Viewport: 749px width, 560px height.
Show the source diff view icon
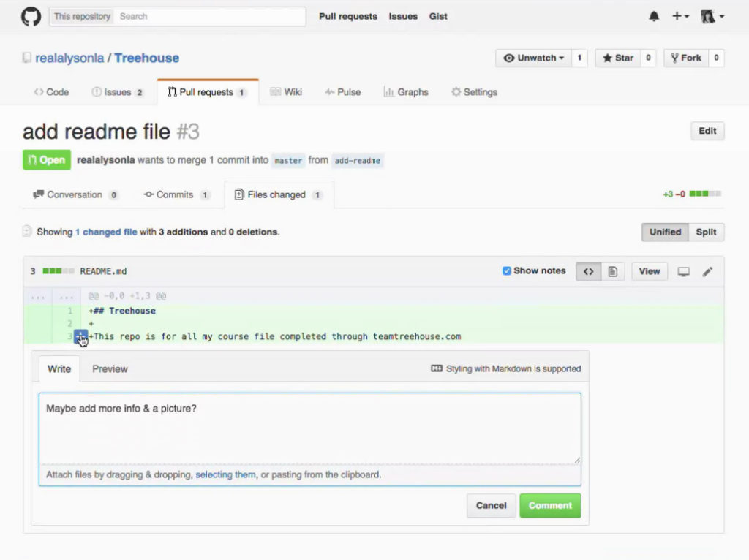click(x=589, y=271)
